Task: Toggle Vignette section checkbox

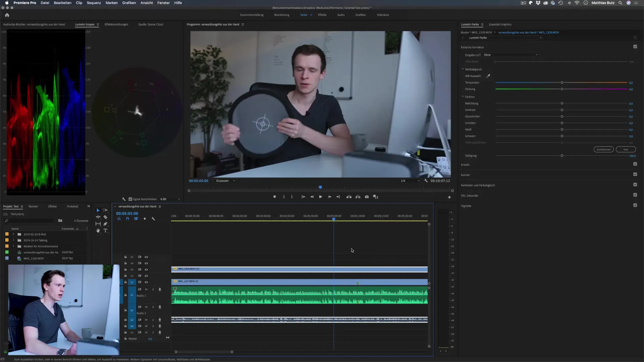Action: coord(635,205)
